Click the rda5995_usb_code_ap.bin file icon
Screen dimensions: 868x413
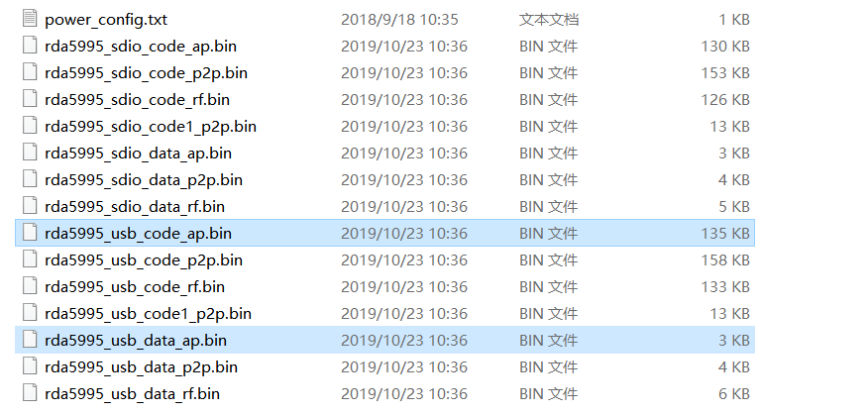(x=30, y=233)
